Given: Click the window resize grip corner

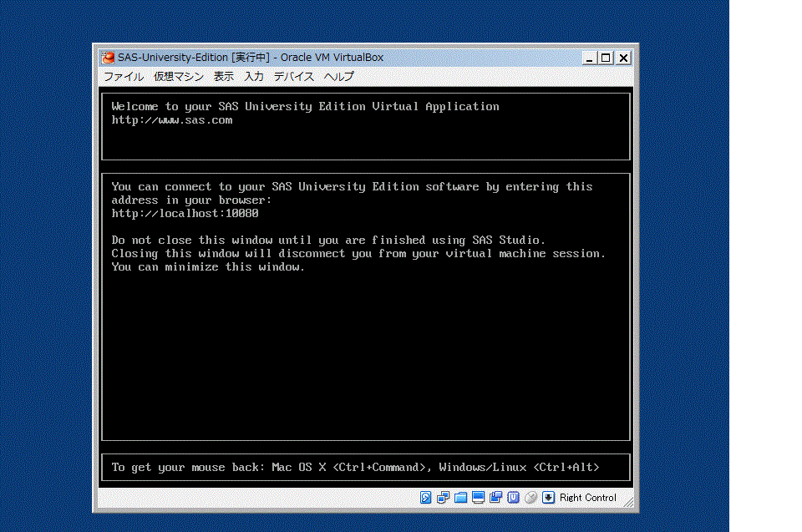Looking at the screenshot, I should point(629,502).
